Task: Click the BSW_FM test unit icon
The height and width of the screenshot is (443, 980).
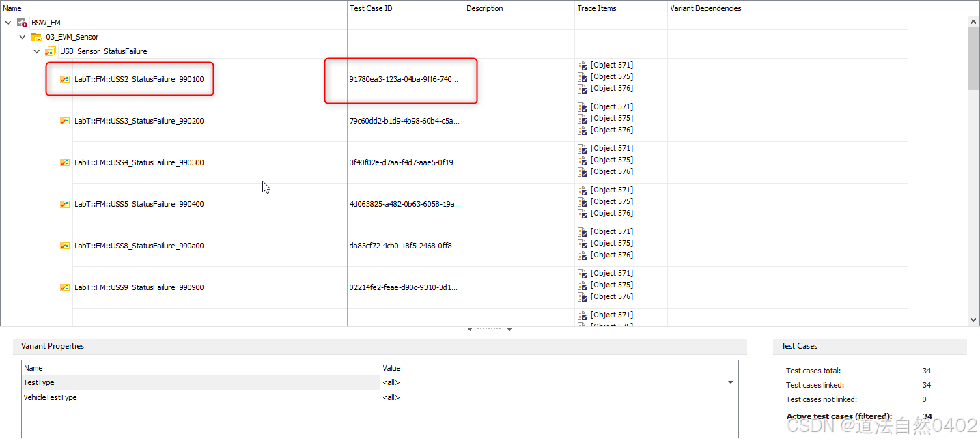Action: (22, 22)
